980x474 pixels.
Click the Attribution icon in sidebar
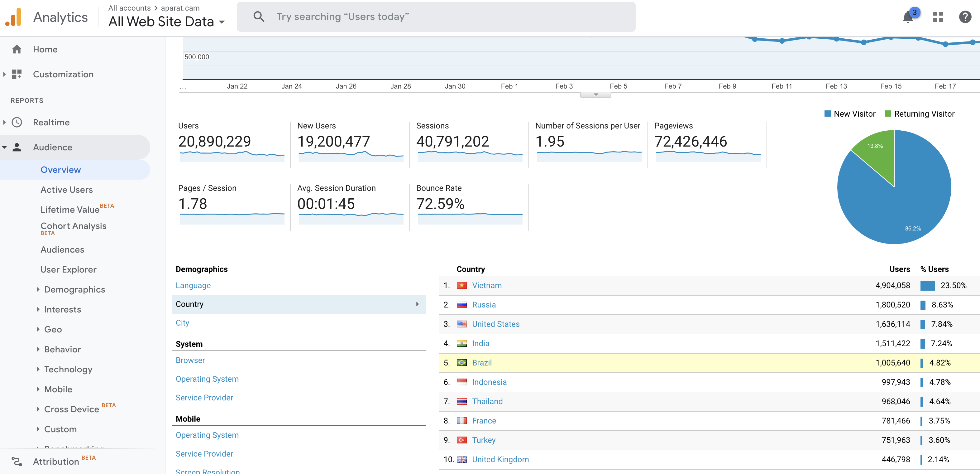(x=17, y=462)
